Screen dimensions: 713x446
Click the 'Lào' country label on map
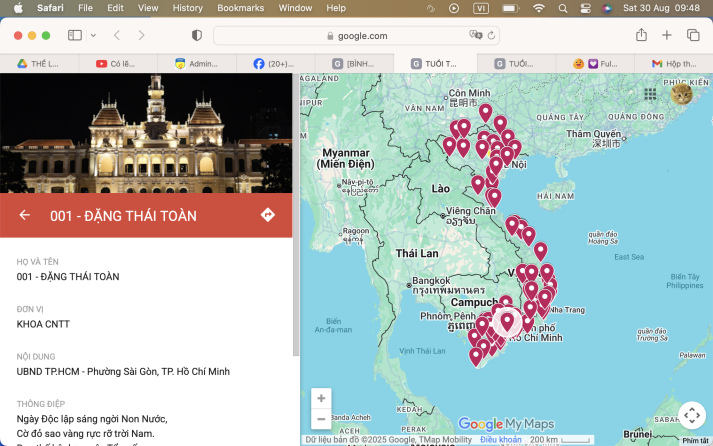[x=441, y=188]
